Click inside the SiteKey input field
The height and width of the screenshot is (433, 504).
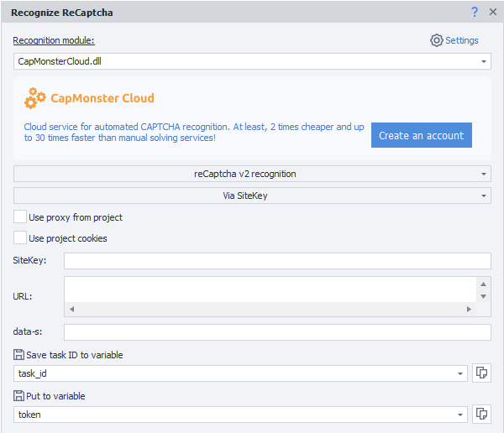[x=277, y=261]
